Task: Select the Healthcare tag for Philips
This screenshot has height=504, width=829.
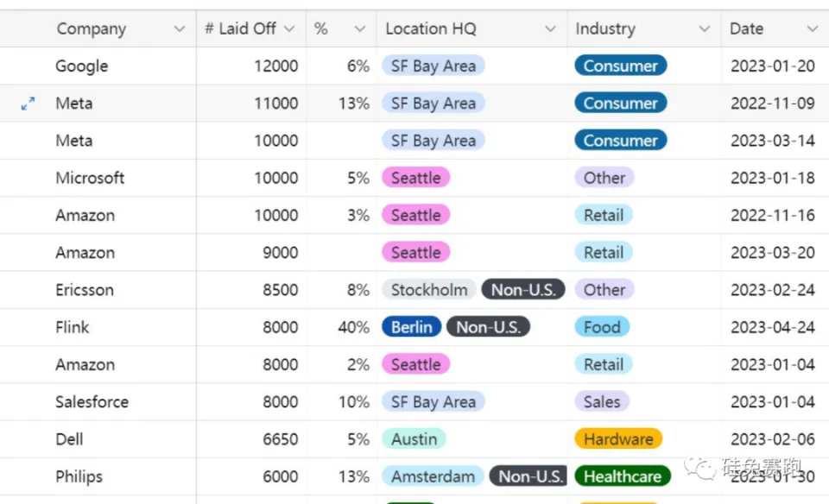Action: tap(622, 476)
